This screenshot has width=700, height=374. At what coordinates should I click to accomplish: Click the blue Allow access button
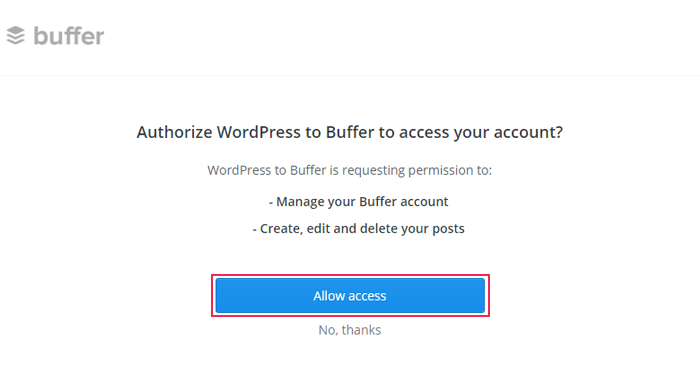[350, 295]
